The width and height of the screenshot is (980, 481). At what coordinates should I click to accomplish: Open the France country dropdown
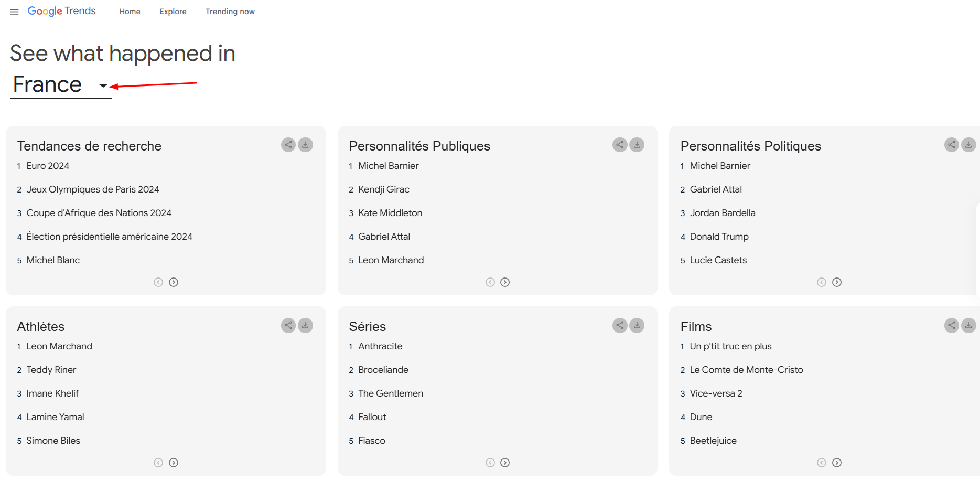[x=61, y=85]
